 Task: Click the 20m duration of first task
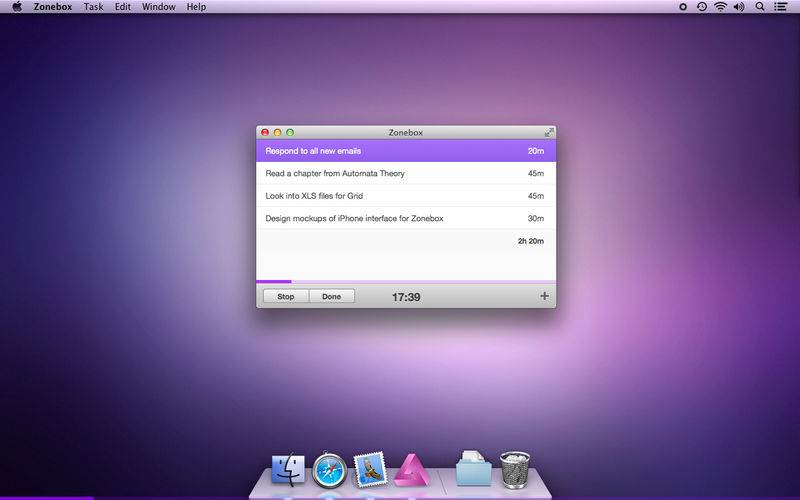pyautogui.click(x=536, y=151)
